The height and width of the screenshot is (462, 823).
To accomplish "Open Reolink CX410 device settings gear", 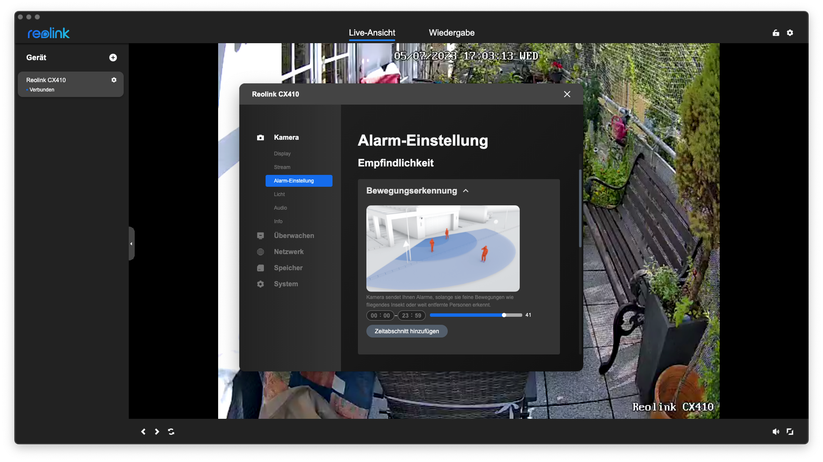I will click(x=114, y=80).
